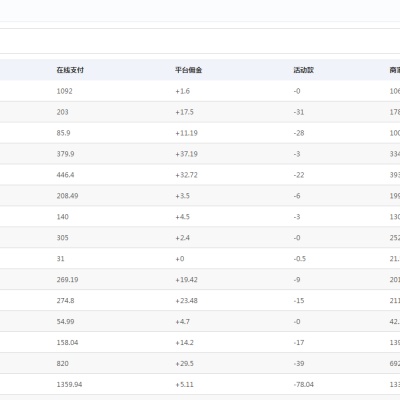Click the -28 activity amount
This screenshot has height=400, width=400.
pyautogui.click(x=299, y=133)
